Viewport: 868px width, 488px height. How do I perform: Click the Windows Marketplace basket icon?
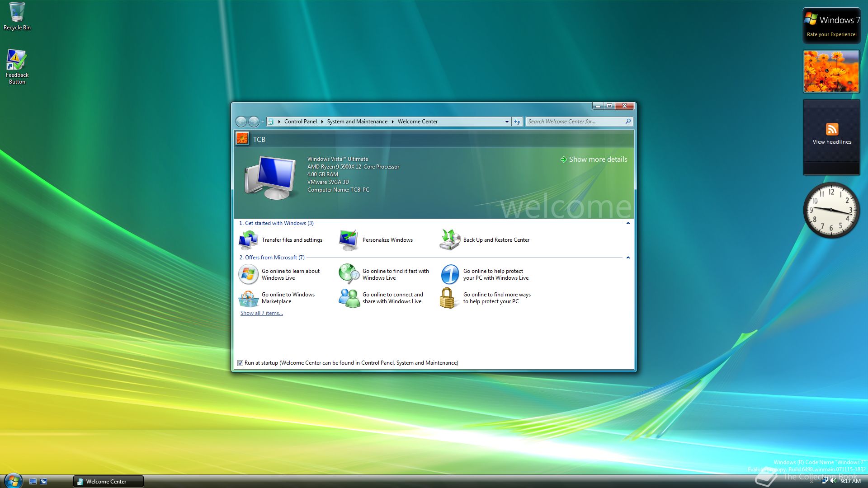[248, 298]
